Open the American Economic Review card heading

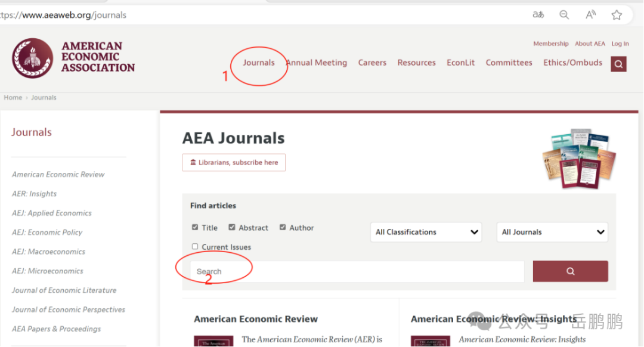click(x=255, y=318)
